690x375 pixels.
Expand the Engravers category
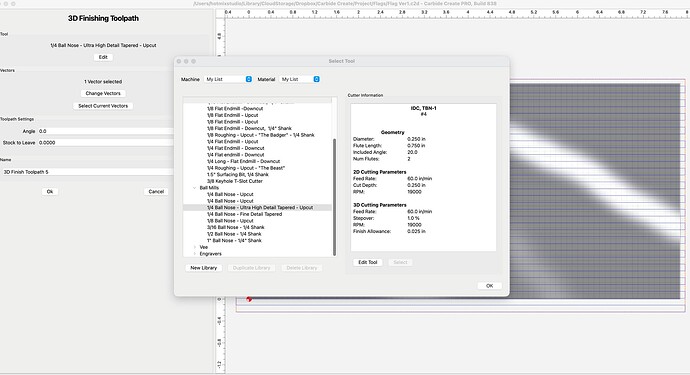(195, 254)
